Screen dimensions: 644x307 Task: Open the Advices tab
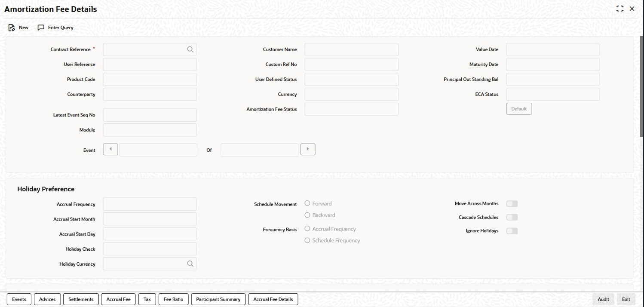coord(47,299)
